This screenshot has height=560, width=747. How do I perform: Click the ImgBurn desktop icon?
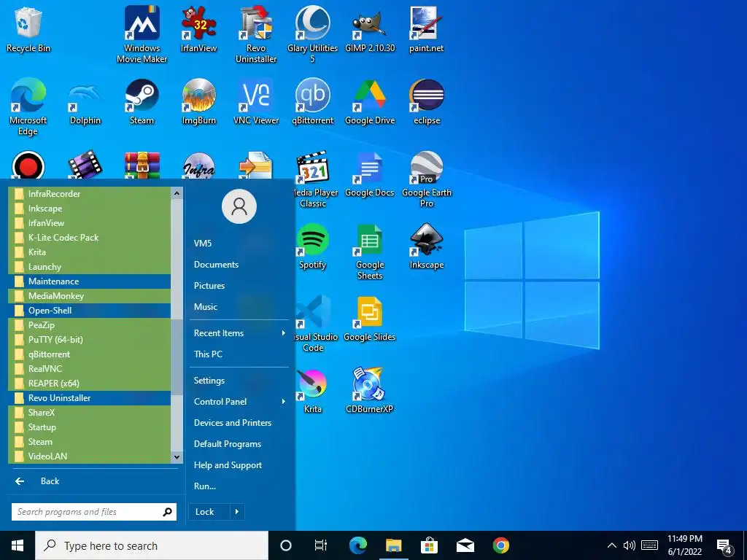[x=198, y=102]
